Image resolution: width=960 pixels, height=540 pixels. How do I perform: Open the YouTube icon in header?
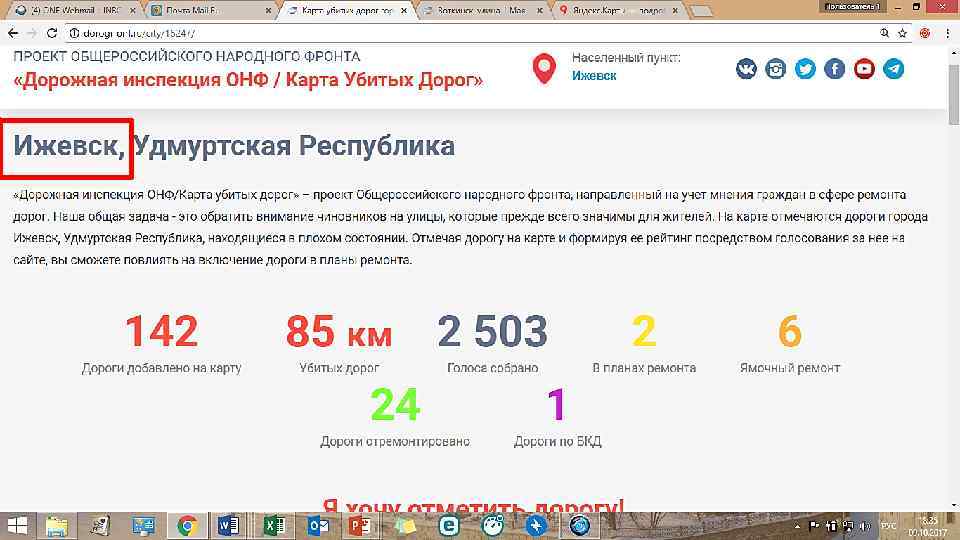tap(864, 69)
